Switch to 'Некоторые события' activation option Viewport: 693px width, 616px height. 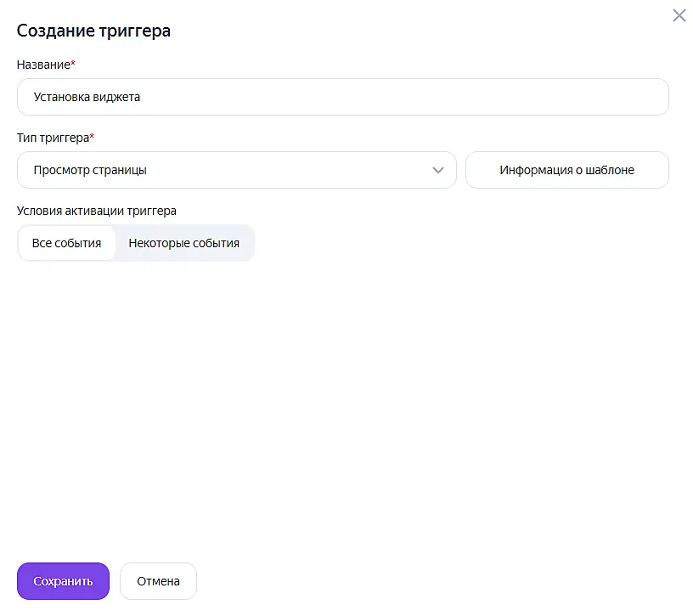click(183, 243)
